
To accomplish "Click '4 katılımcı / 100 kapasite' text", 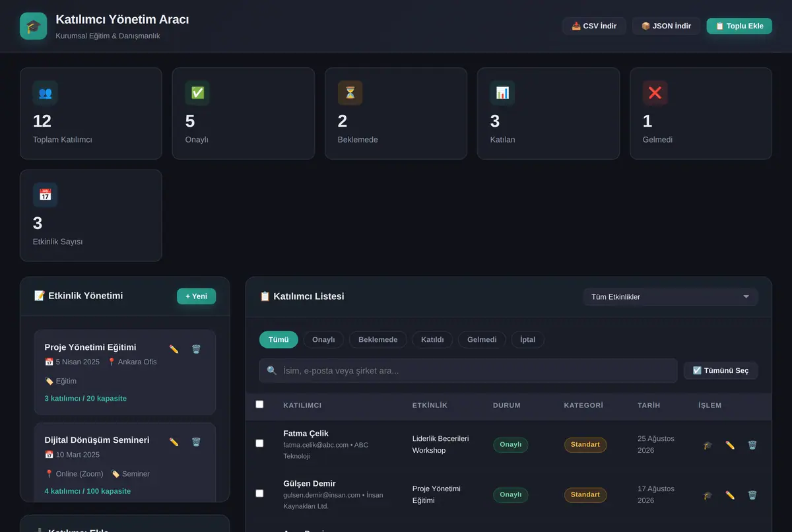I will pyautogui.click(x=88, y=492).
